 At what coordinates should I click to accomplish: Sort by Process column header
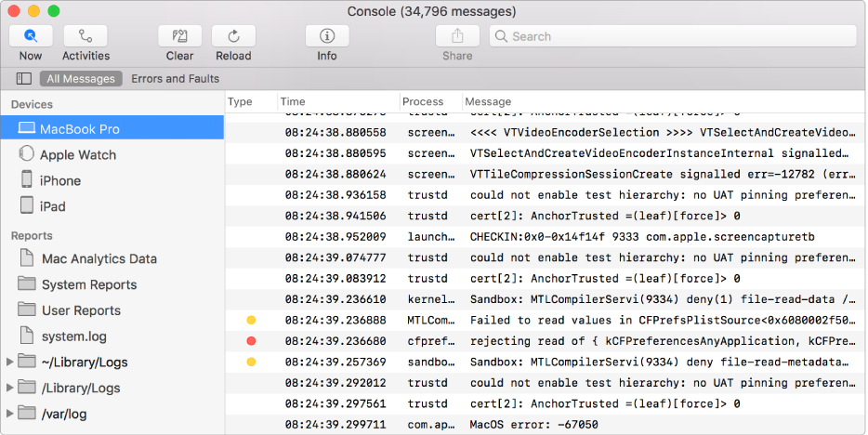[x=428, y=101]
